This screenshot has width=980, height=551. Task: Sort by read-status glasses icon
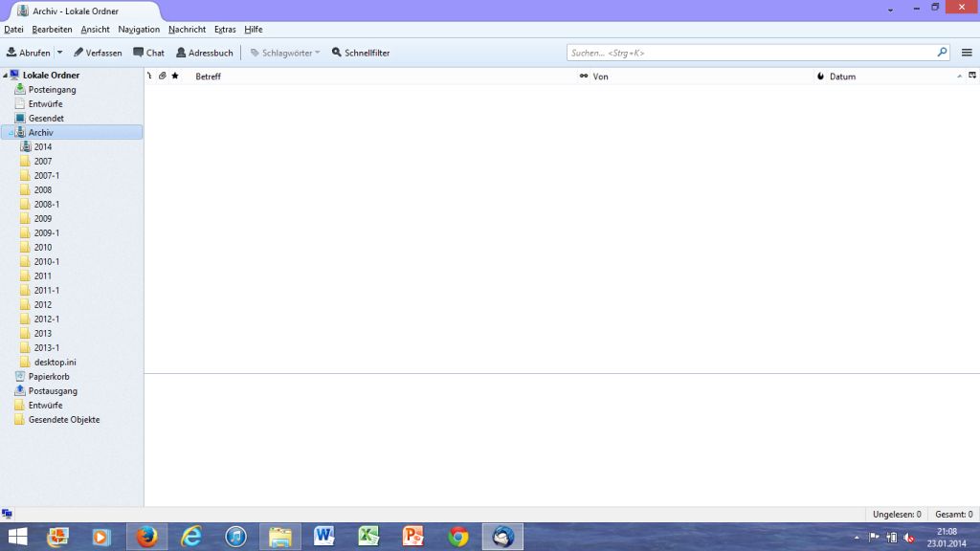(584, 77)
